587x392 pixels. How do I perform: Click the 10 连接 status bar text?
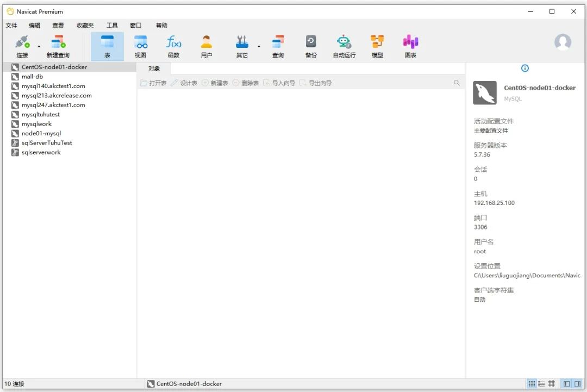coord(14,384)
